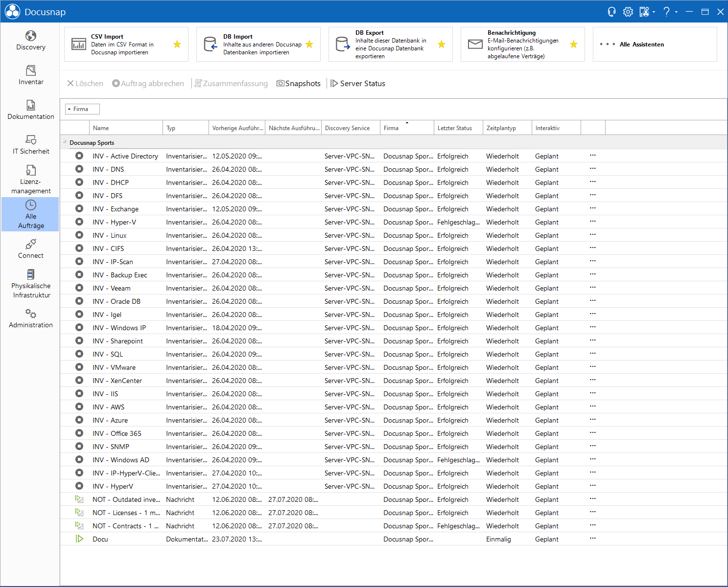Open Snapshots from the toolbar

click(x=299, y=84)
